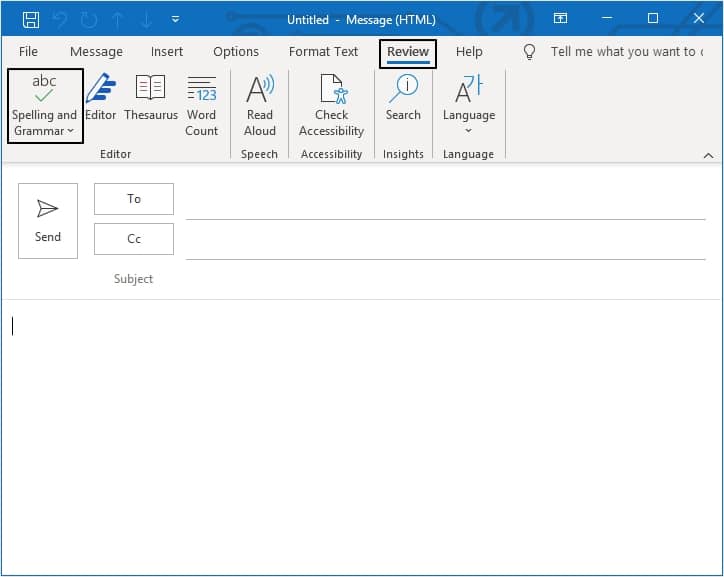The image size is (724, 577).
Task: Close the Untitled message window
Action: [699, 18]
